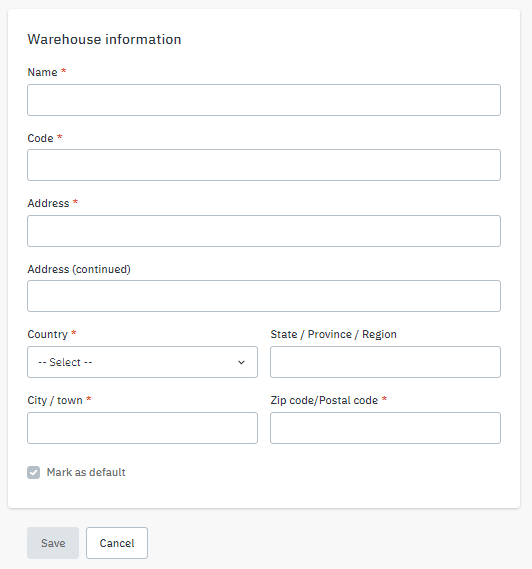Viewport: 532px width, 569px height.
Task: Select the Zip code/Postal code field
Action: click(x=385, y=428)
